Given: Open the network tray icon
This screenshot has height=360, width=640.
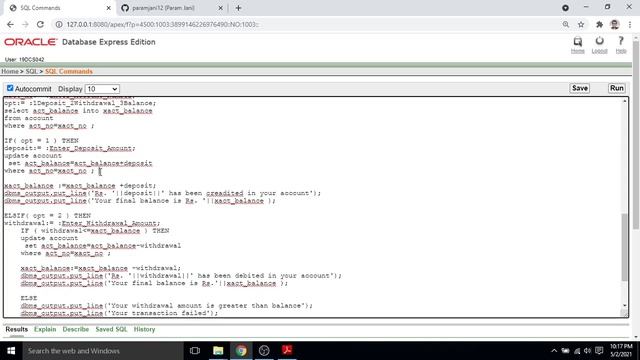Looking at the screenshot, I should (577, 351).
